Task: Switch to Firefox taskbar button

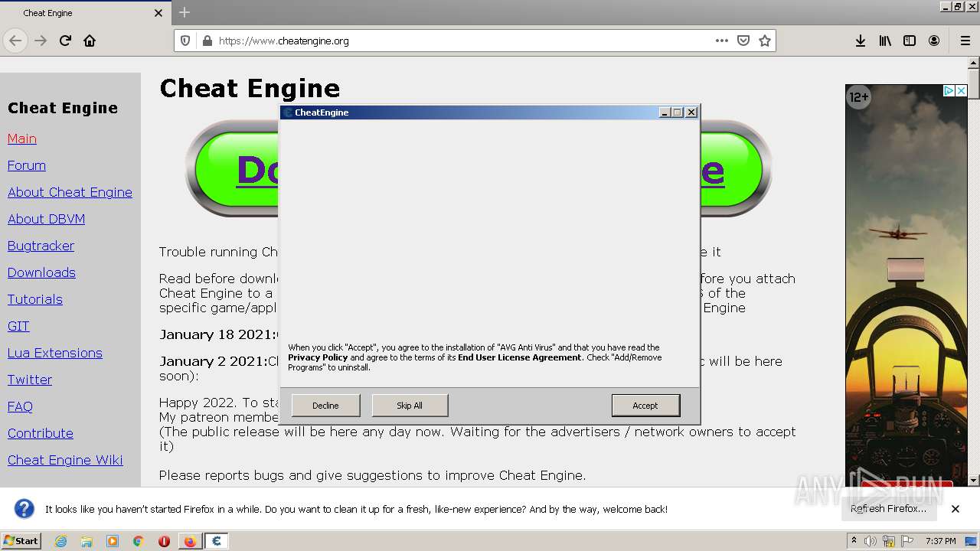Action: pos(190,541)
